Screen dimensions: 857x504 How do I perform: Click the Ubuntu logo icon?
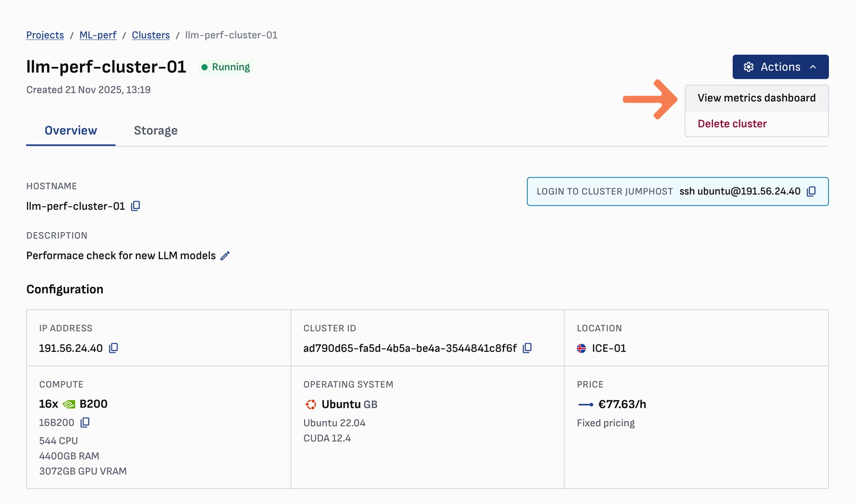click(x=311, y=405)
